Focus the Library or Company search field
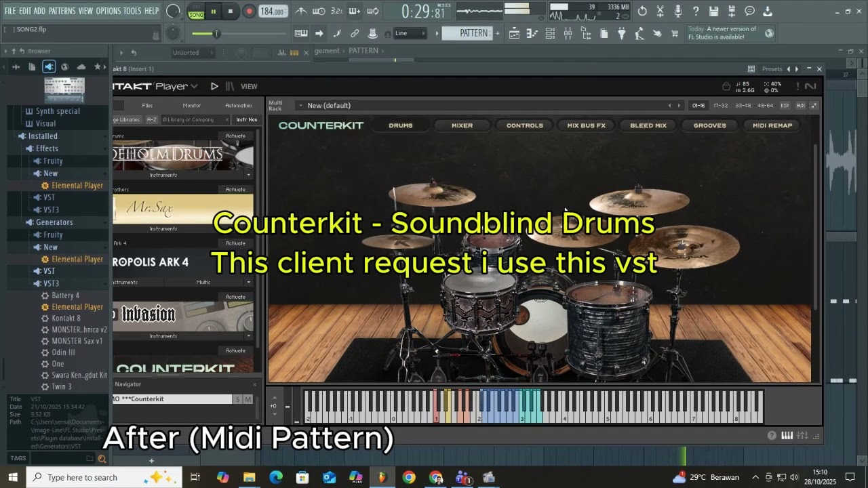868x488 pixels. point(195,119)
